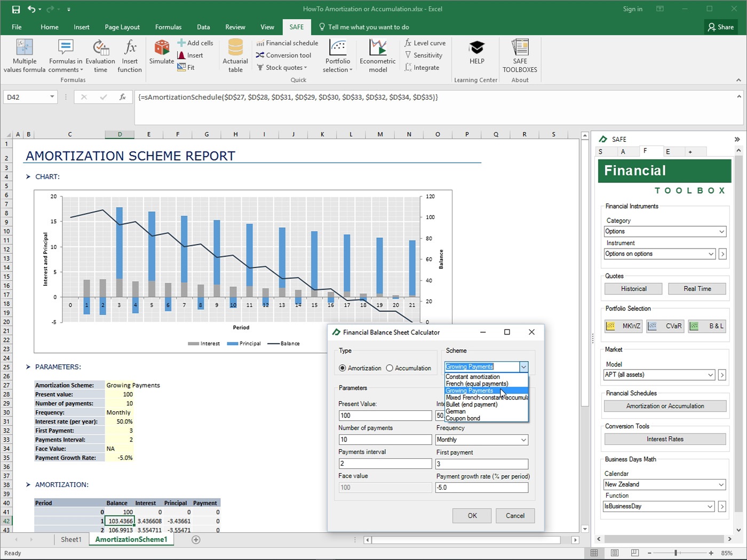Click the Normal view status bar icon
Screen dimensions: 747x560
(x=594, y=553)
